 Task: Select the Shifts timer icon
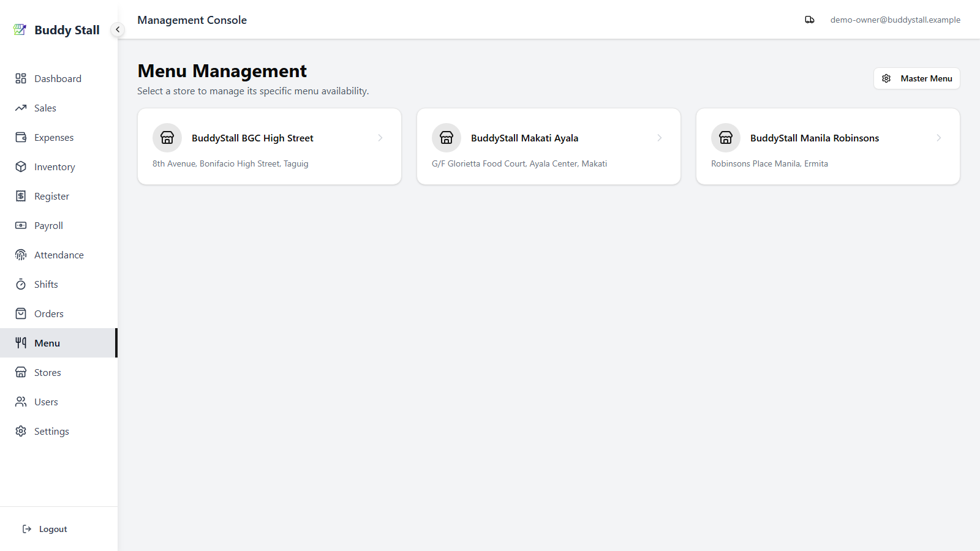[21, 284]
